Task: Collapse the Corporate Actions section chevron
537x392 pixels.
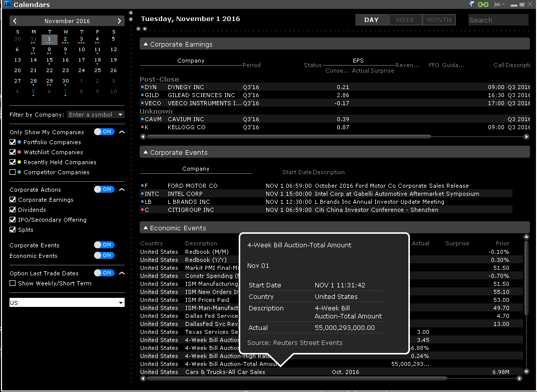Action: click(122, 189)
